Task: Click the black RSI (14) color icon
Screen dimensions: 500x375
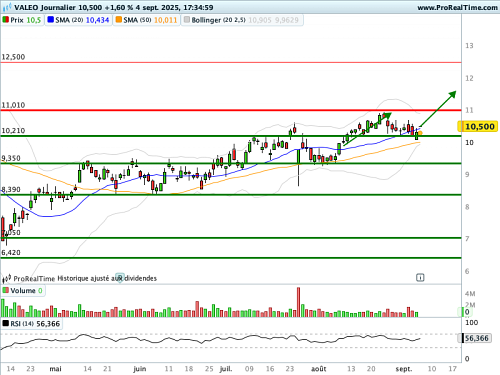Action: coord(6,323)
